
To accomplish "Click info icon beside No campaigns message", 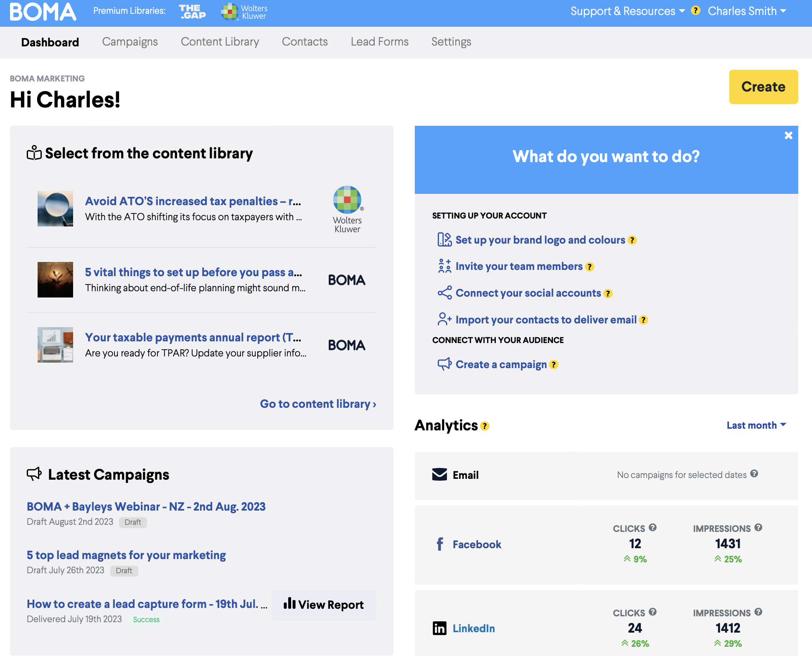I will pyautogui.click(x=754, y=474).
